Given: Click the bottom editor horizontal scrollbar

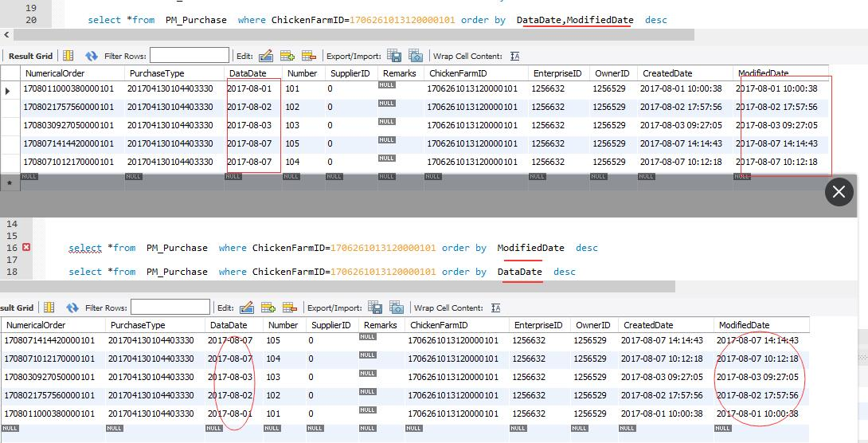Looking at the screenshot, I should (338, 286).
